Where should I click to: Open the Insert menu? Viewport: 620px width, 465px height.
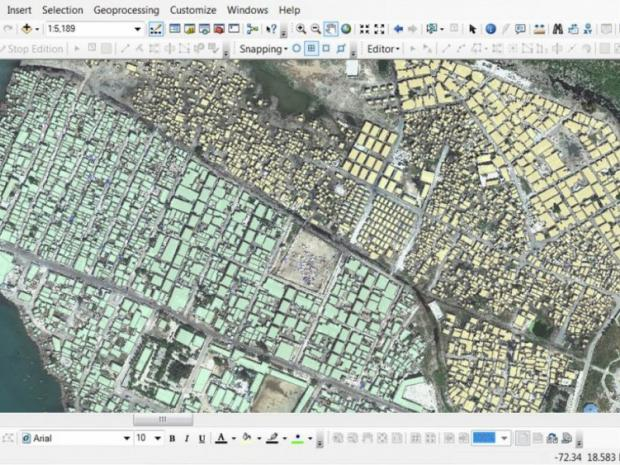pos(19,10)
